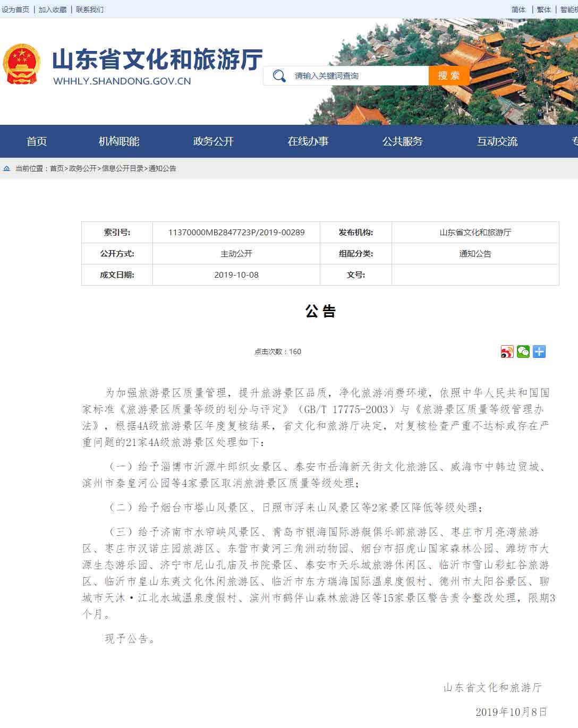Open the 在线办事 navigation item
Image resolution: width=578 pixels, height=728 pixels.
(308, 141)
